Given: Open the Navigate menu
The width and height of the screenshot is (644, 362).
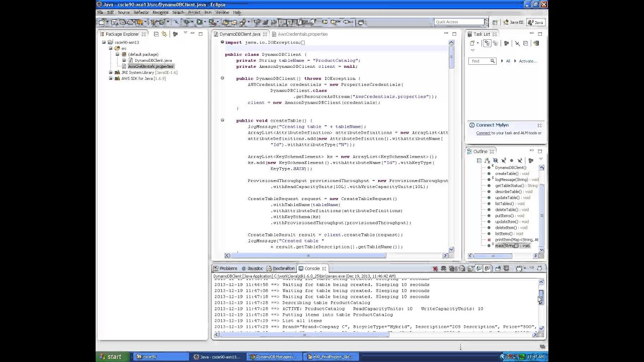Looking at the screenshot, I should click(160, 12).
